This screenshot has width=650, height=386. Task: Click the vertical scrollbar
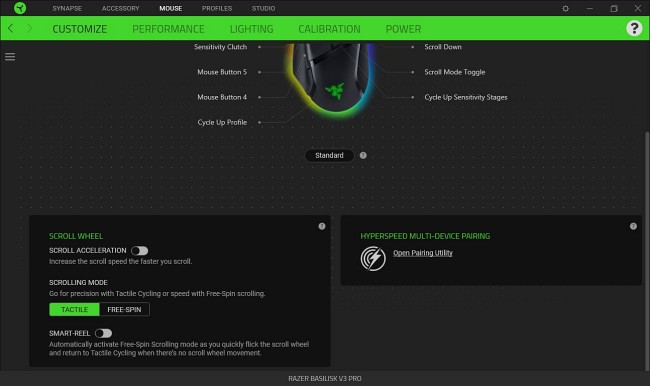pyautogui.click(x=647, y=251)
